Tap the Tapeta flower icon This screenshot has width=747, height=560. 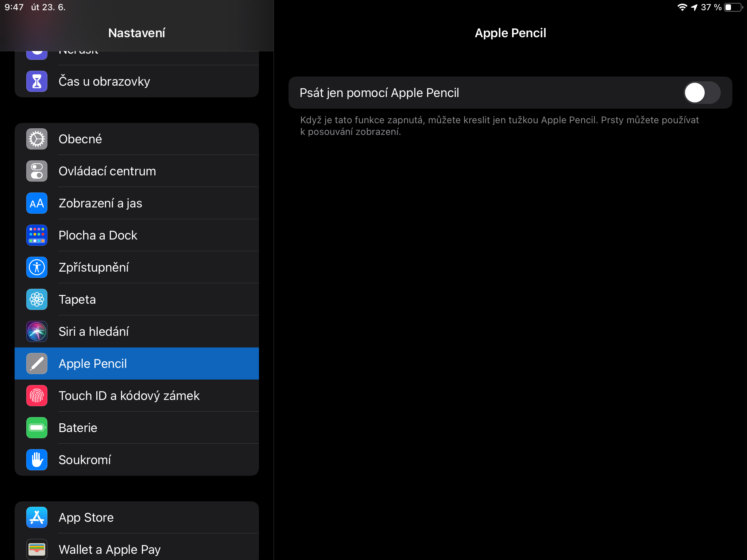coord(37,299)
